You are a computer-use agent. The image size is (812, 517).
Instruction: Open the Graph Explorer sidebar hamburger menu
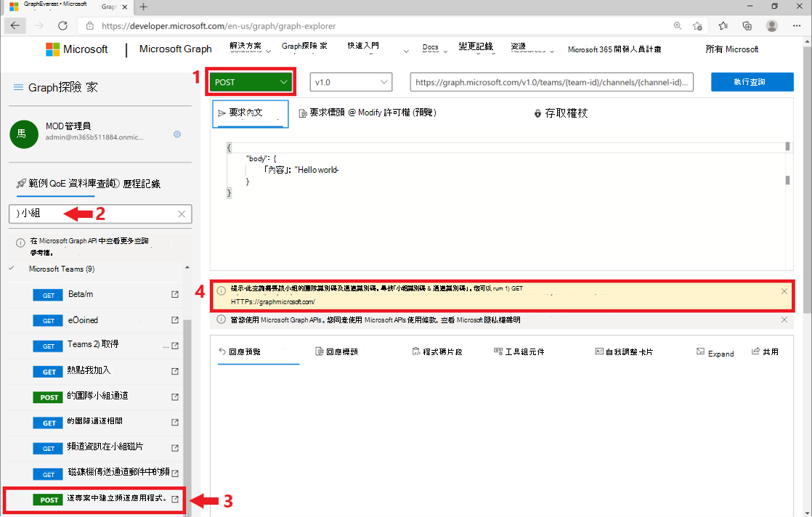17,85
